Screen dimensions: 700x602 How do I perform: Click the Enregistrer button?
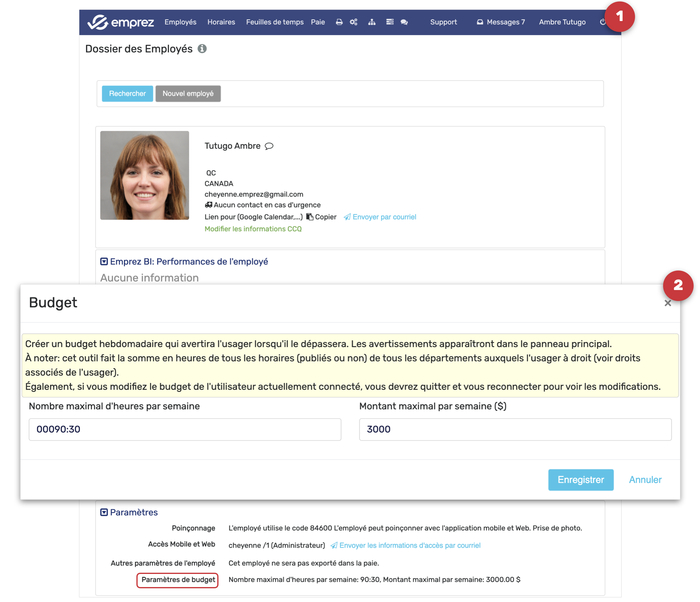[580, 479]
